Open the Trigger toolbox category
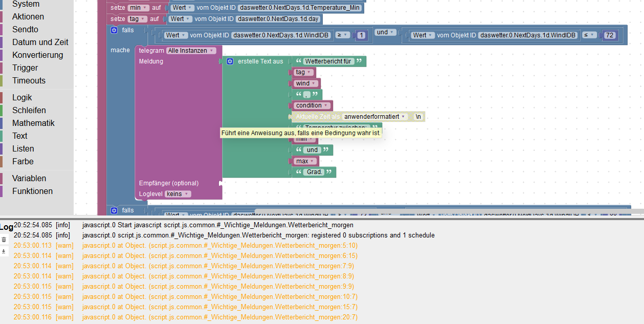644x324 pixels. [25, 68]
